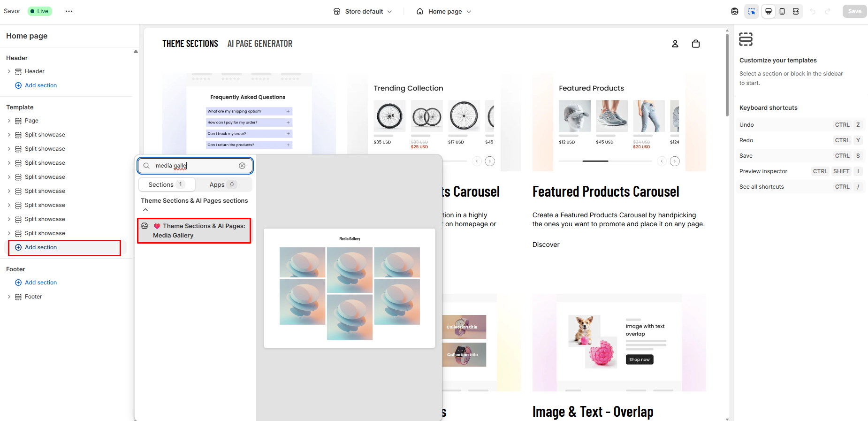Open the Home page template dropdown
This screenshot has width=868, height=421.
pyautogui.click(x=444, y=11)
